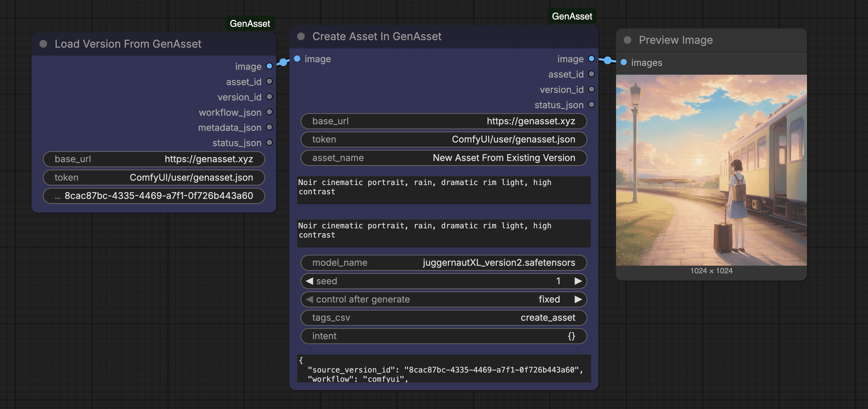Click the Preview Image node title
The width and height of the screenshot is (868, 409).
pos(676,40)
